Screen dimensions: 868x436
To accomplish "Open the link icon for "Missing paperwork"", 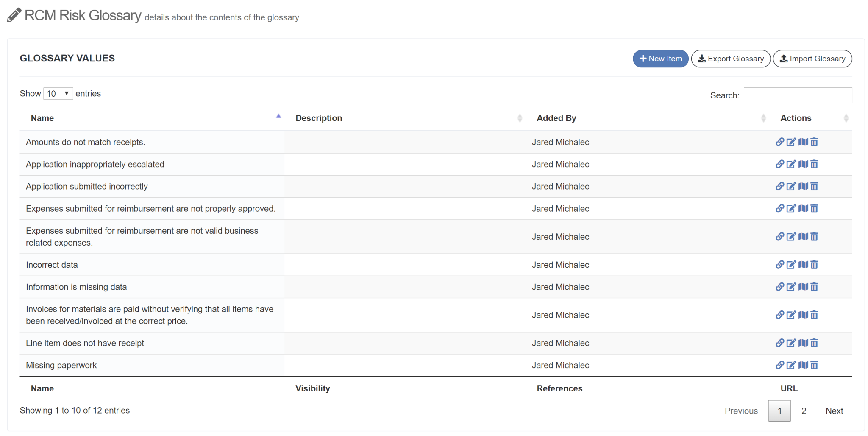I will [x=780, y=365].
